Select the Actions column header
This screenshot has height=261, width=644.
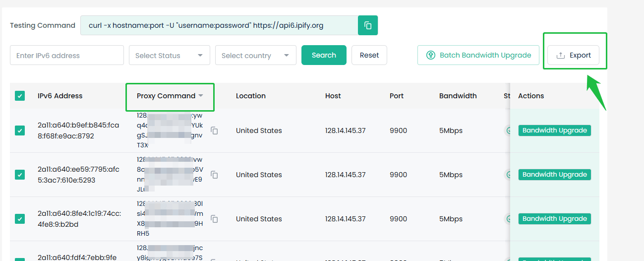click(x=531, y=96)
